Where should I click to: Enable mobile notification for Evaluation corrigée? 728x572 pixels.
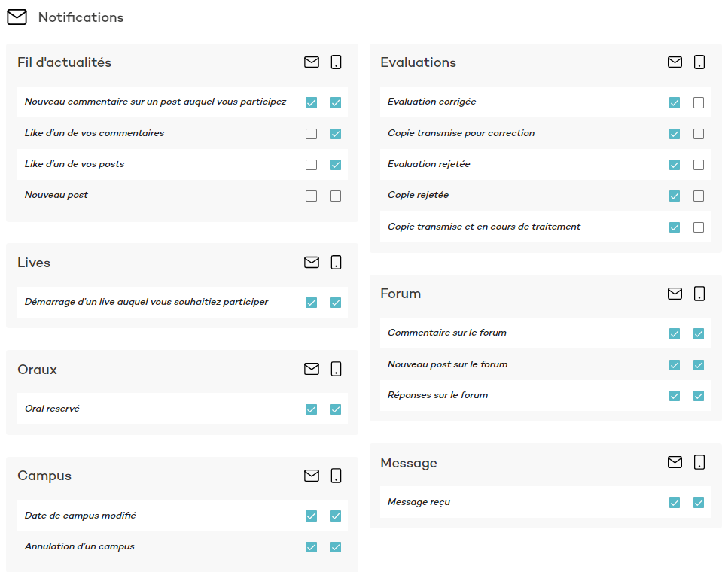(x=699, y=102)
